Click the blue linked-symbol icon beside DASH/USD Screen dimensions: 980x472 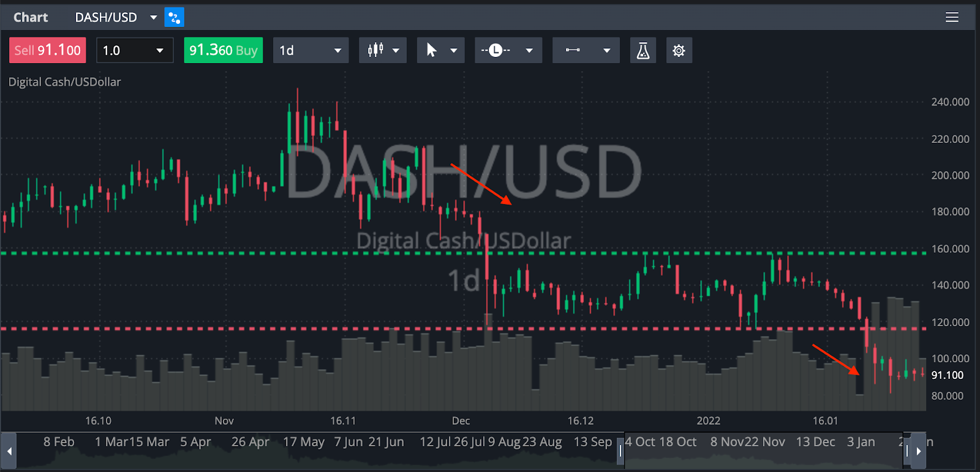(x=174, y=17)
